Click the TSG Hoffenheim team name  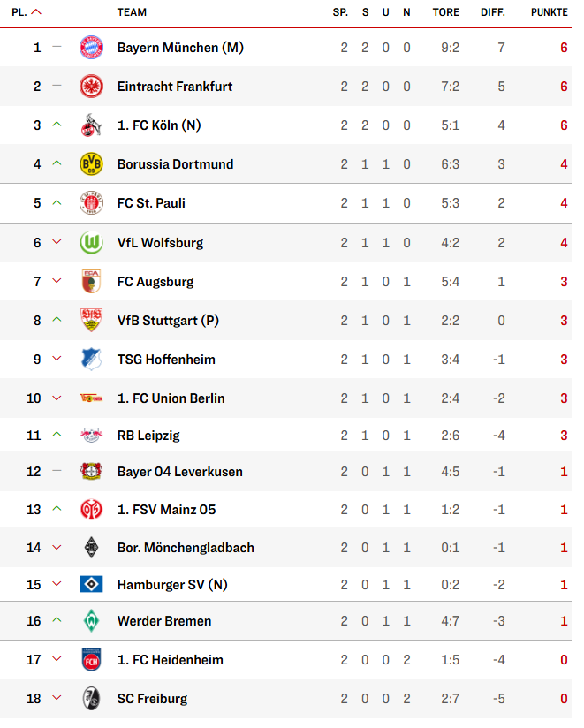pyautogui.click(x=166, y=360)
